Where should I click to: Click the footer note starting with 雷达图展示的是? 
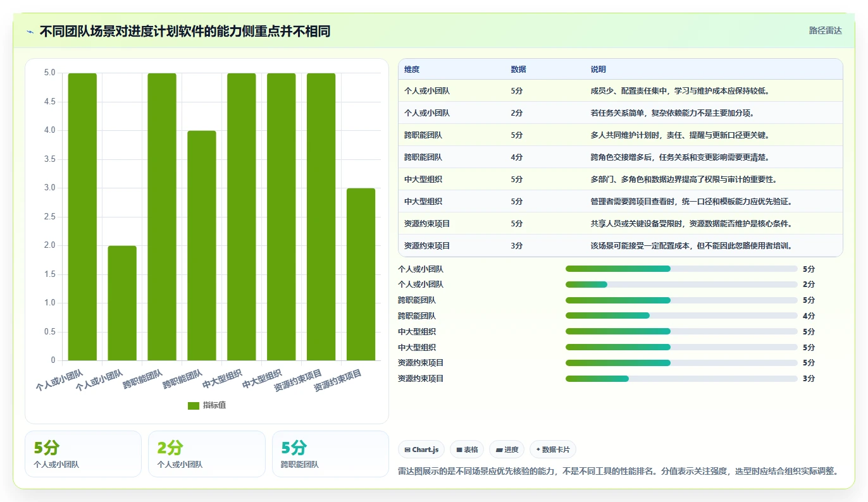click(x=618, y=471)
